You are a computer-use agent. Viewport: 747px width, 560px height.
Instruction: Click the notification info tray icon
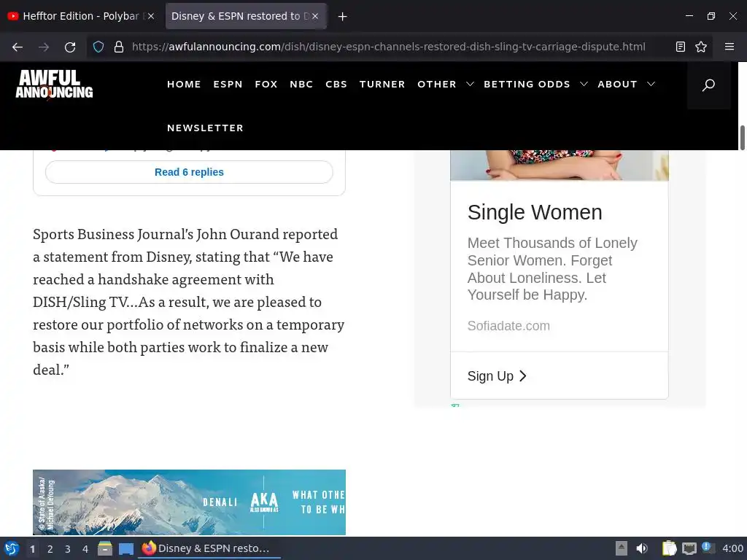click(708, 548)
